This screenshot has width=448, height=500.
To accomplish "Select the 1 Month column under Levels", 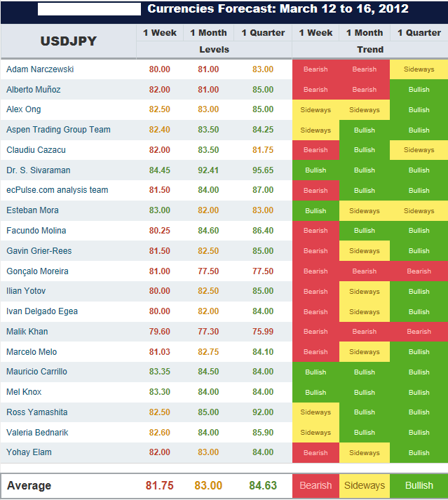I will (x=208, y=33).
